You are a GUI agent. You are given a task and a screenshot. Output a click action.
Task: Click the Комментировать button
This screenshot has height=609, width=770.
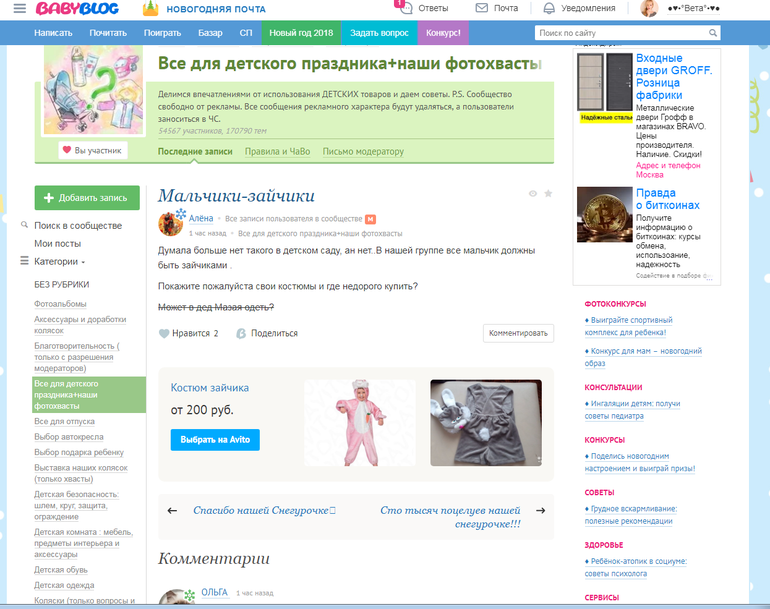[x=518, y=333]
